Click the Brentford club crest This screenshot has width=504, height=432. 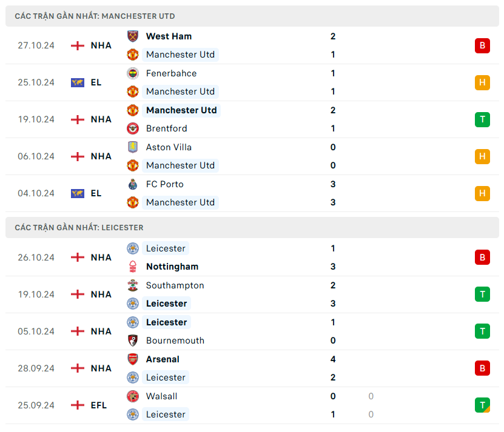coord(133,128)
